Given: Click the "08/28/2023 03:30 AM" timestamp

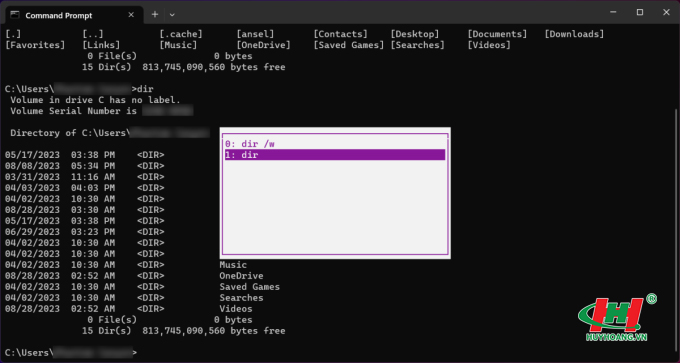Looking at the screenshot, I should pyautogui.click(x=60, y=210).
